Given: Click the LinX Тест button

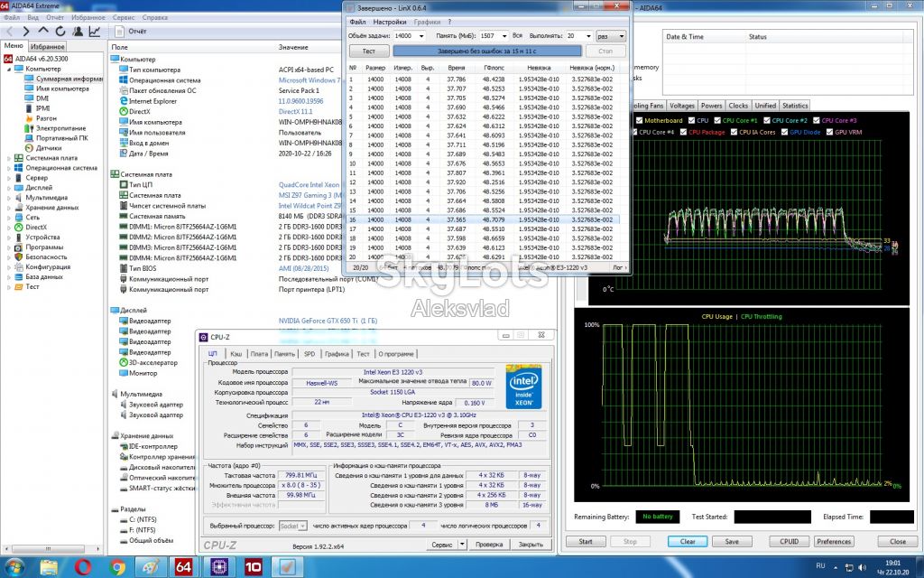Looking at the screenshot, I should pos(369,51).
